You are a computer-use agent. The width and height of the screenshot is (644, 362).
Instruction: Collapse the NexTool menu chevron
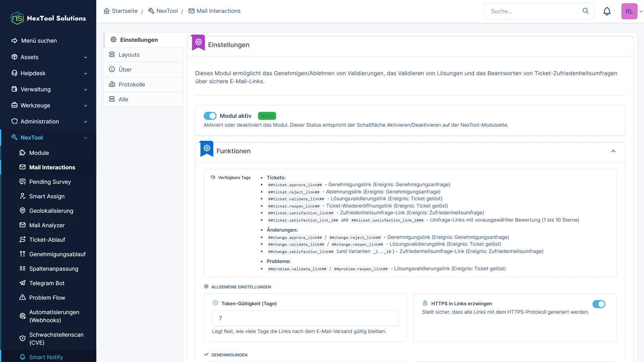[x=85, y=138]
